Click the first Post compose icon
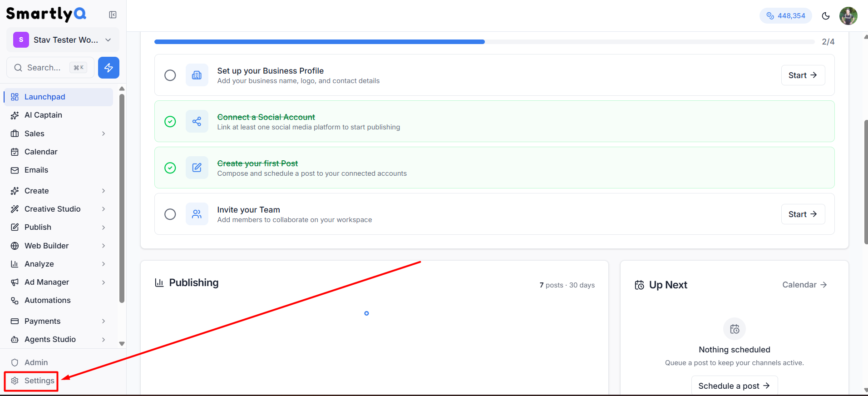868x396 pixels. (x=197, y=168)
